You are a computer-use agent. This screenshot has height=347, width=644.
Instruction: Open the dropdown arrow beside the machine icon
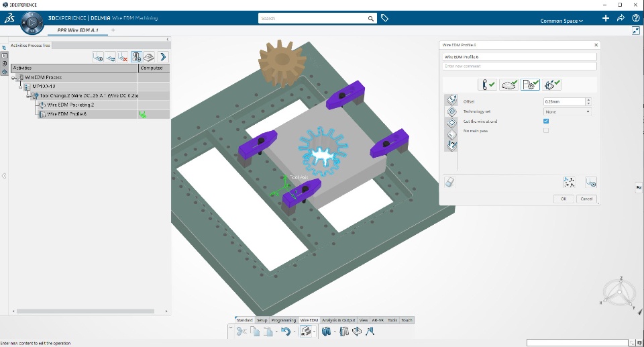tap(314, 332)
